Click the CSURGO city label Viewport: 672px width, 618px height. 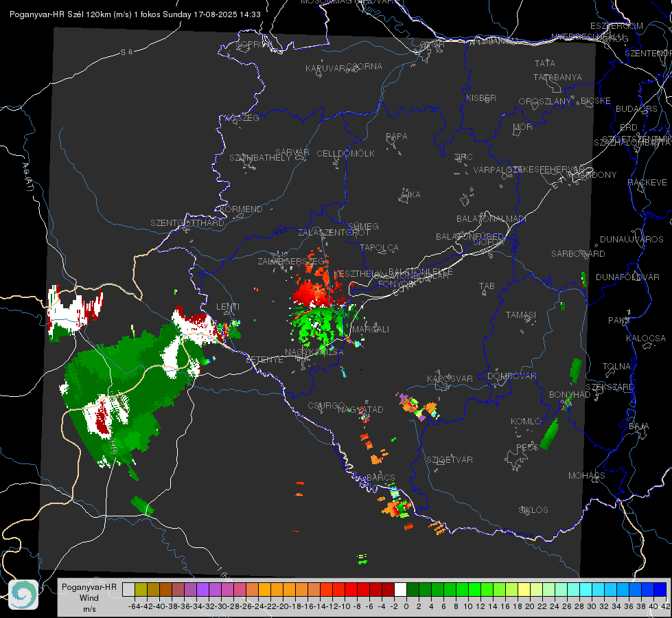[x=327, y=406]
